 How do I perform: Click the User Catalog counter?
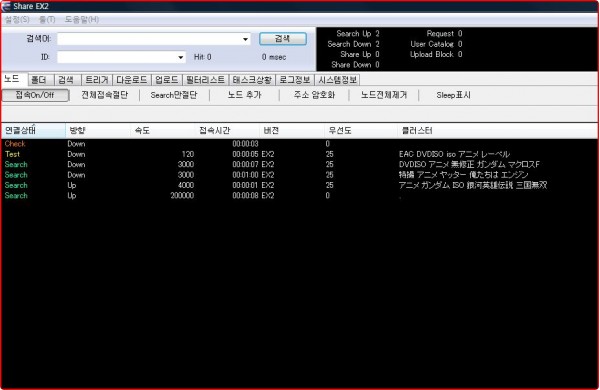[436, 44]
